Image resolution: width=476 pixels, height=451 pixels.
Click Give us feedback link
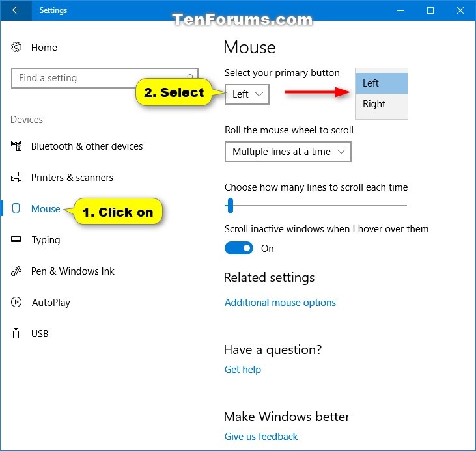(260, 437)
